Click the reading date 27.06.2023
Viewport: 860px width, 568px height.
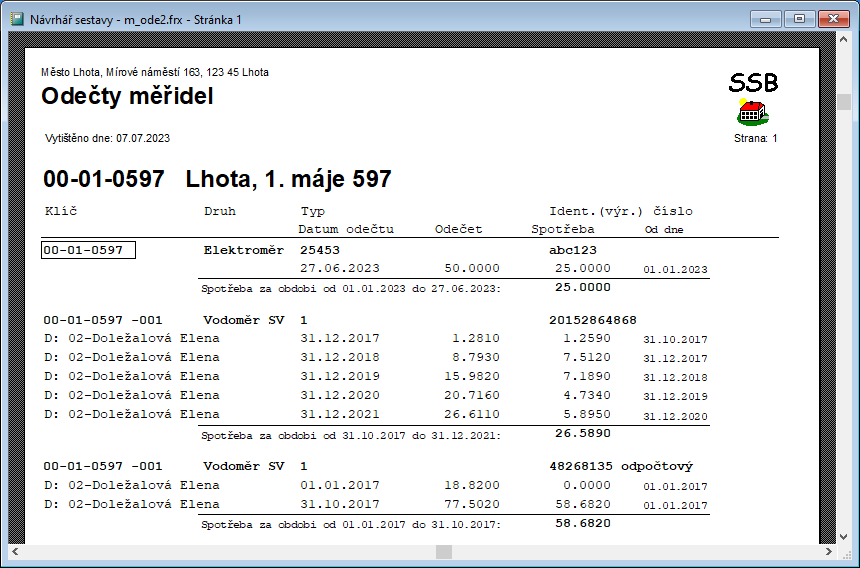(x=341, y=269)
